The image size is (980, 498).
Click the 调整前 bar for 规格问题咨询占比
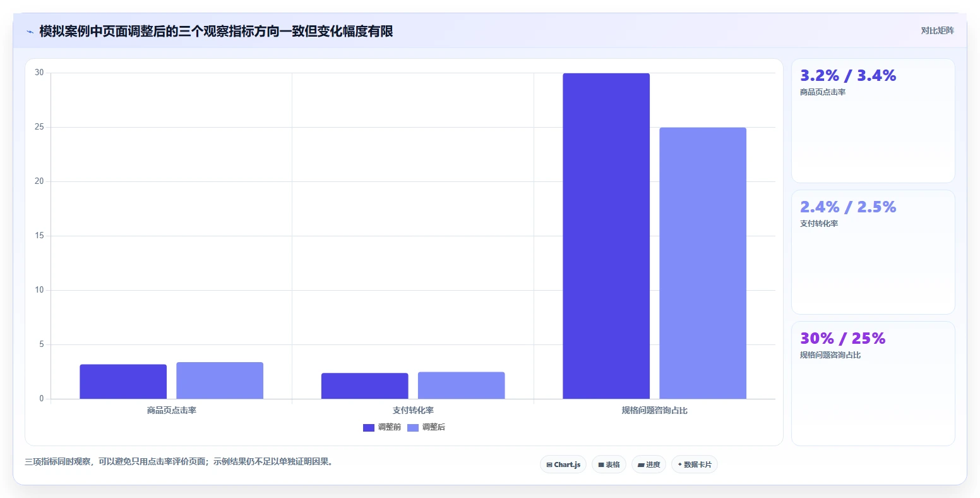(606, 236)
